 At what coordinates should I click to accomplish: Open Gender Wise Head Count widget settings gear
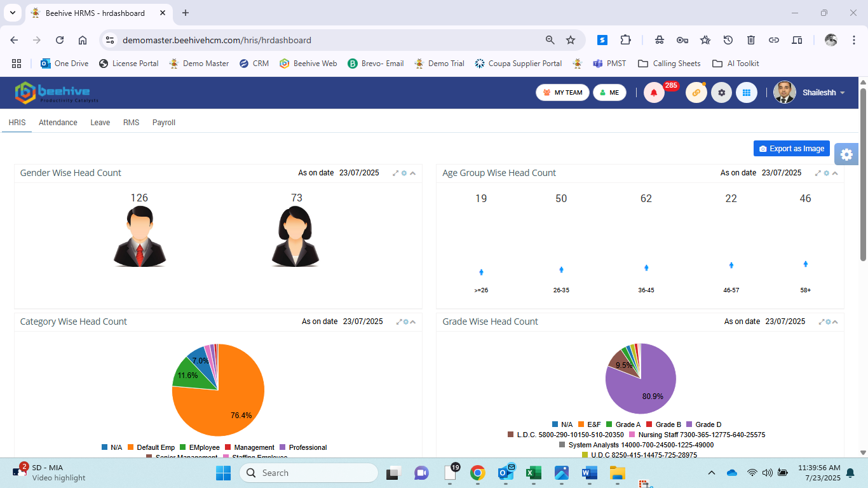coord(403,173)
